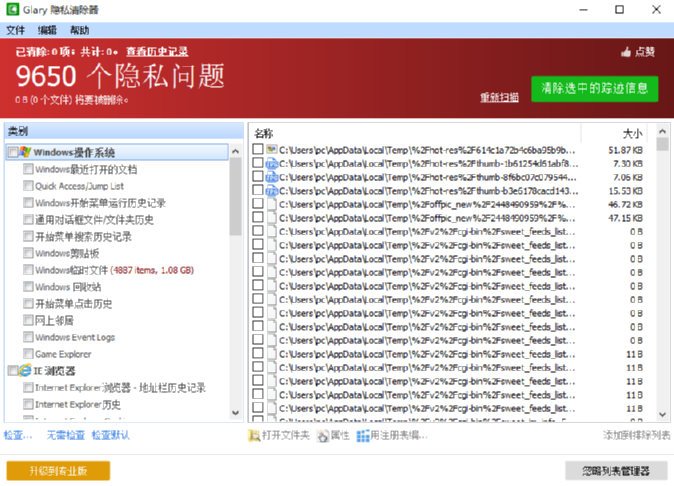Image resolution: width=674 pixels, height=486 pixels.
Task: Open 忽略列表管理器 button
Action: coord(616,471)
